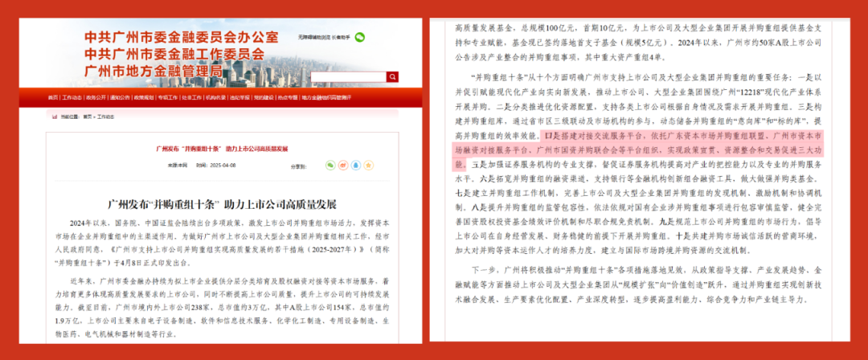Select 通知公告 in the navigation bar
868x360 pixels.
click(x=120, y=98)
